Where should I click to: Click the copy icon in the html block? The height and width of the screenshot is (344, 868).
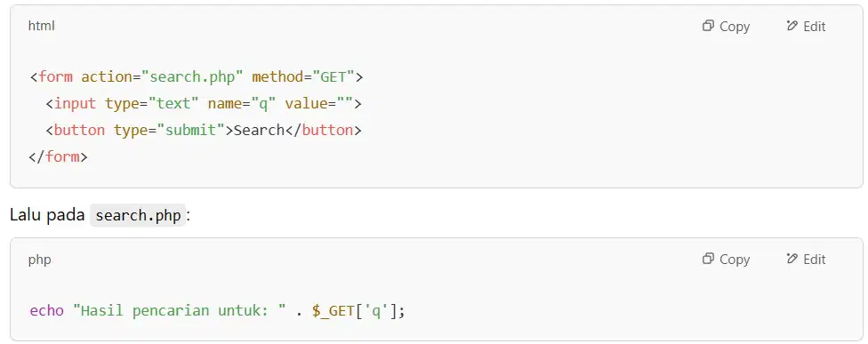[707, 26]
